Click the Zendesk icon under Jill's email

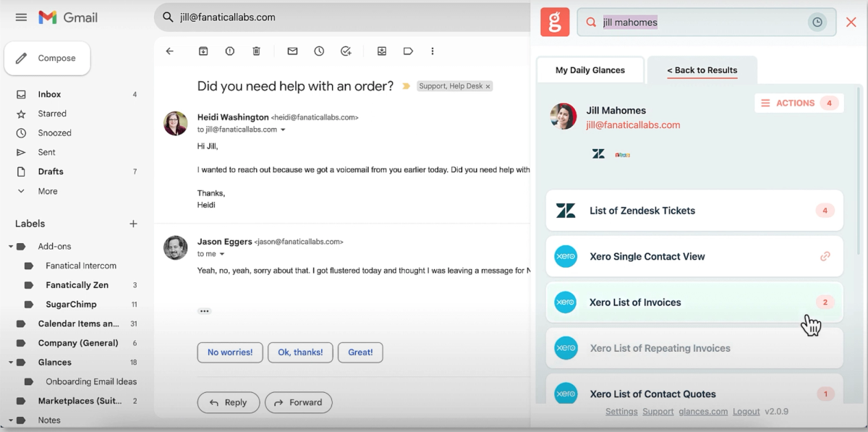598,154
